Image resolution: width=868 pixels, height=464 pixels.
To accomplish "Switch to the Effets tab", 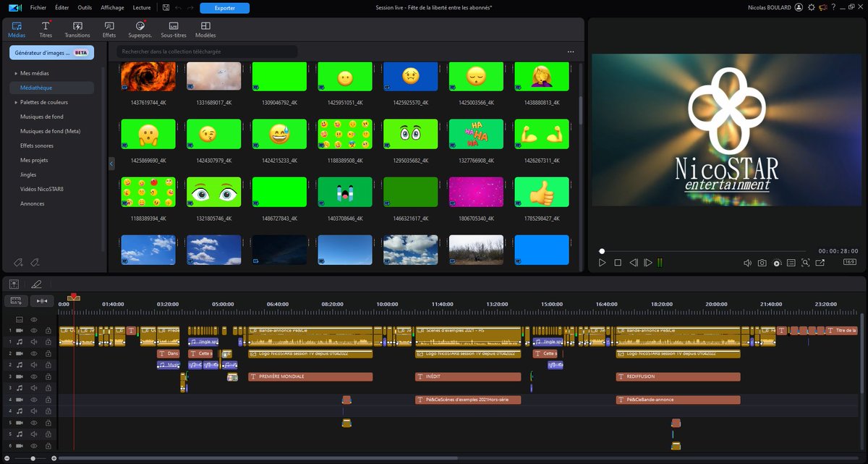I will [x=109, y=29].
